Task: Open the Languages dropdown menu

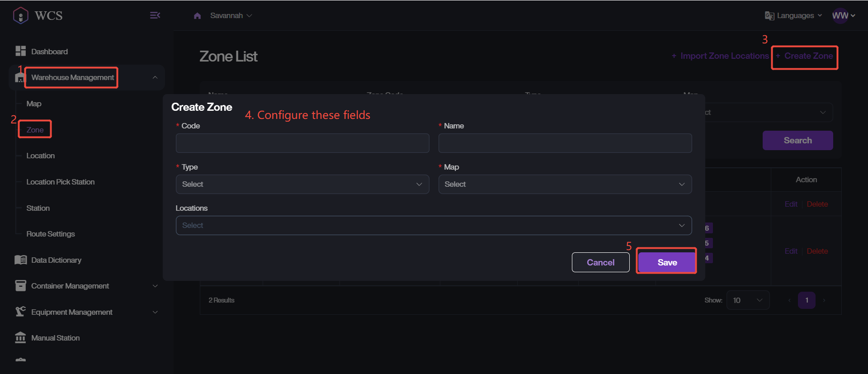Action: [793, 16]
